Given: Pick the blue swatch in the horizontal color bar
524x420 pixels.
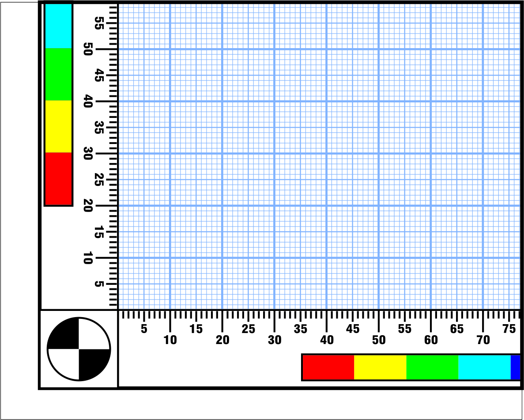Looking at the screenshot, I should click(x=515, y=367).
